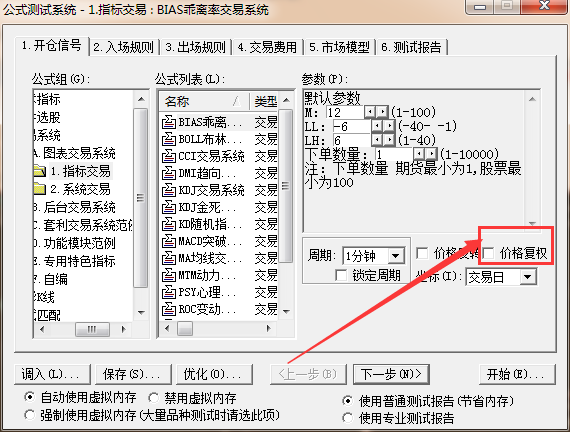
Task: Click the 开始(E)... button
Action: pos(517,374)
